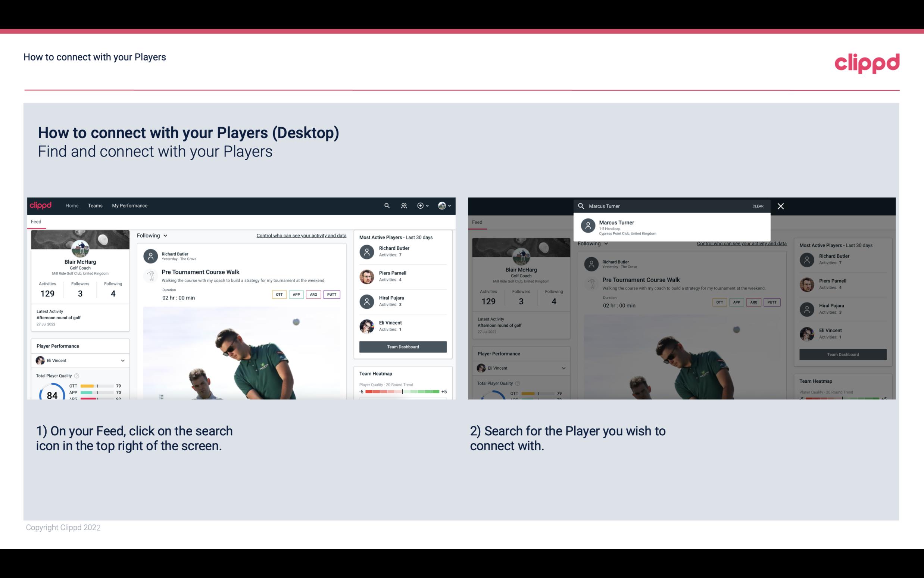Click the clear search icon (X button)
The width and height of the screenshot is (924, 578).
tap(780, 206)
